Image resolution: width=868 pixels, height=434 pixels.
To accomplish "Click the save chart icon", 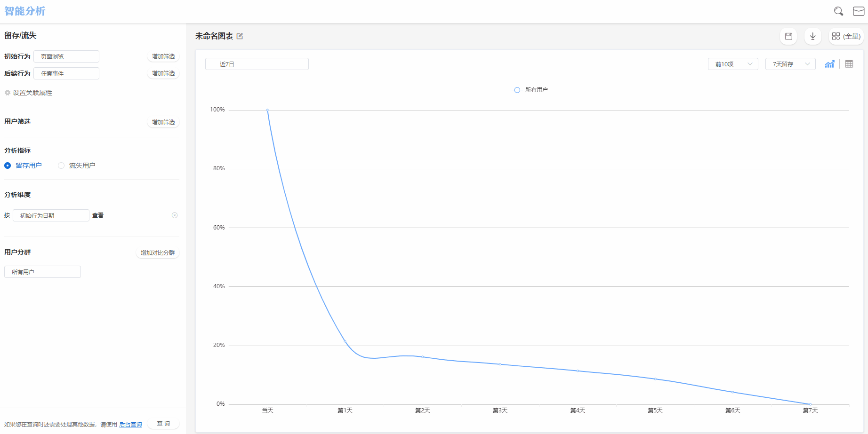I will 788,36.
